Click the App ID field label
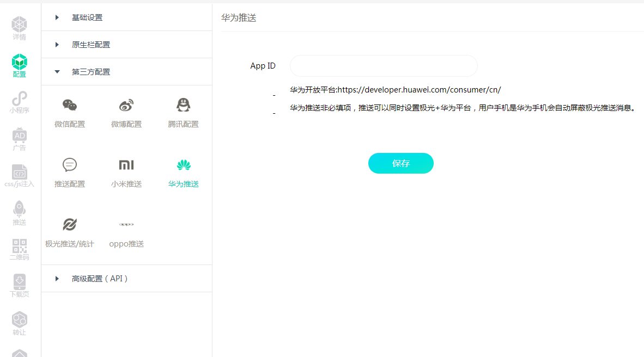This screenshot has width=644, height=357. coord(263,66)
